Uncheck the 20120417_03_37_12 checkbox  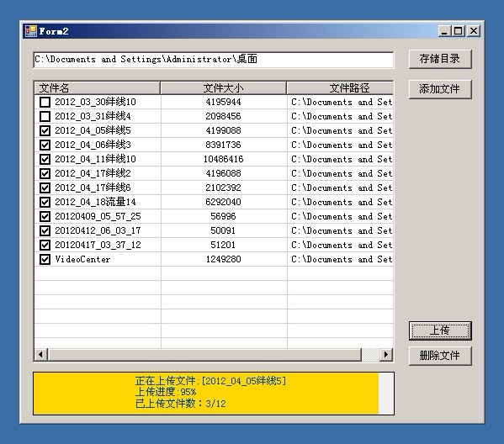pos(45,246)
